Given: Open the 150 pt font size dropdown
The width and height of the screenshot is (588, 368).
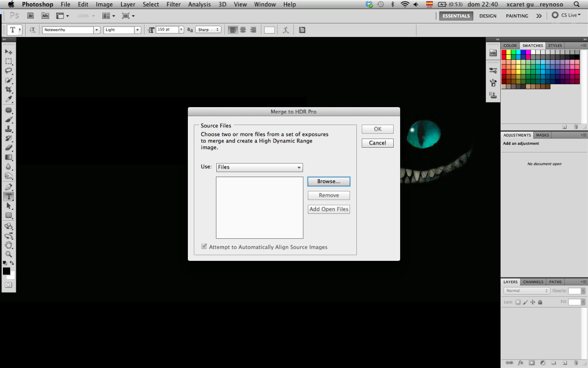Looking at the screenshot, I should [x=181, y=30].
